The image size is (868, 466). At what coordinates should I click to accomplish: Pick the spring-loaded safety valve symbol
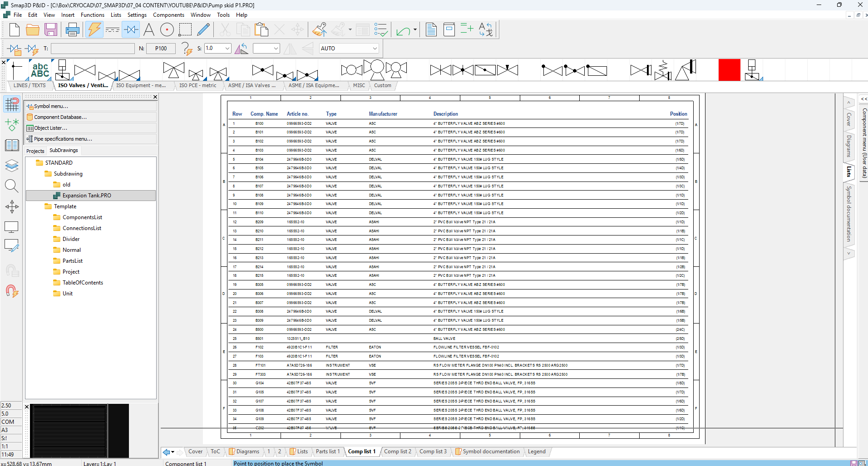coord(663,70)
